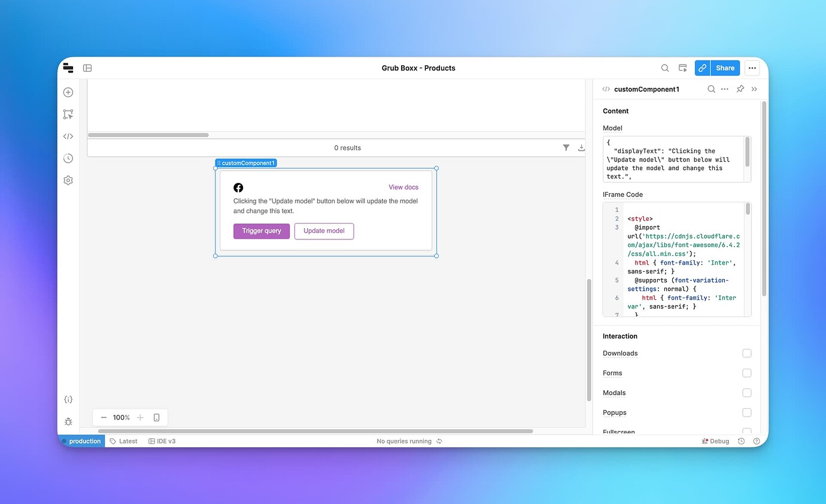Open the component insert panel from left sidebar

click(68, 92)
